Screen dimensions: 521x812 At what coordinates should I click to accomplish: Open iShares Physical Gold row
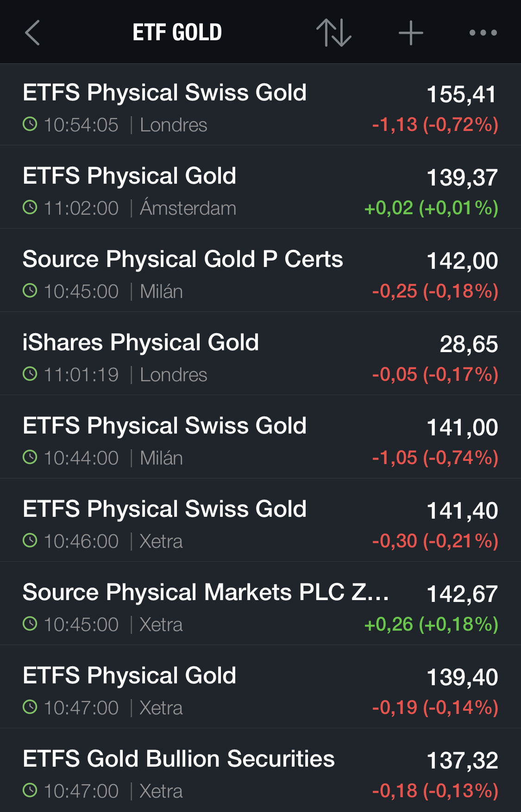(x=260, y=353)
